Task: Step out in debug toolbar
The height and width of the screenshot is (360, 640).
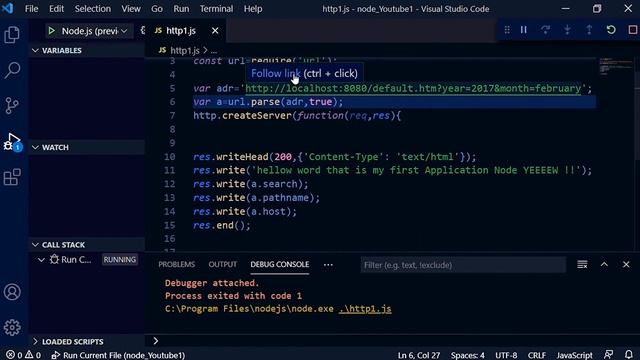Action: 589,30
